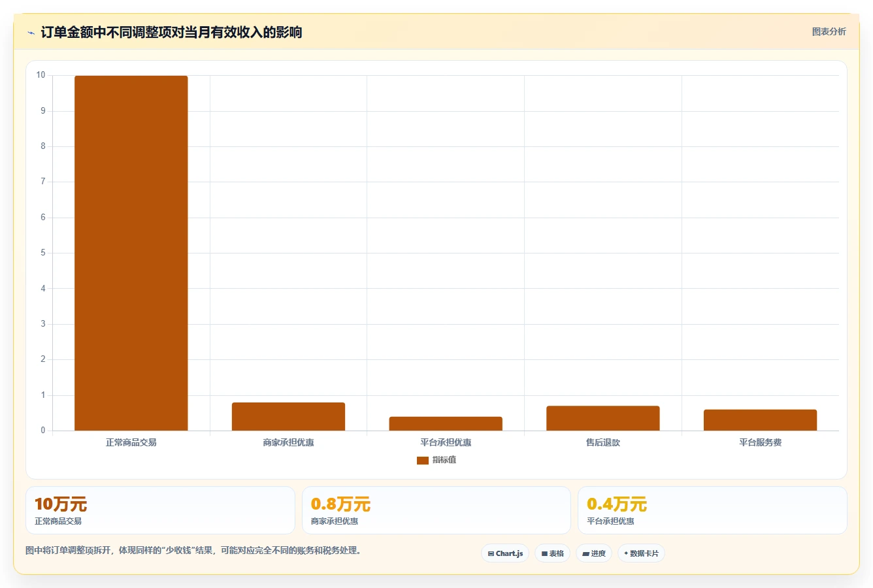This screenshot has width=873, height=588.
Task: Select the 平台服务费 bar
Action: tap(760, 420)
